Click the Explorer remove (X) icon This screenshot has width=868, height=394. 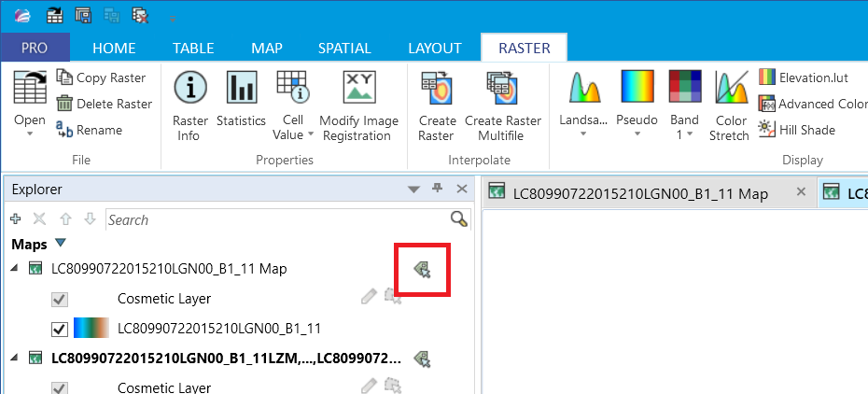pos(39,219)
